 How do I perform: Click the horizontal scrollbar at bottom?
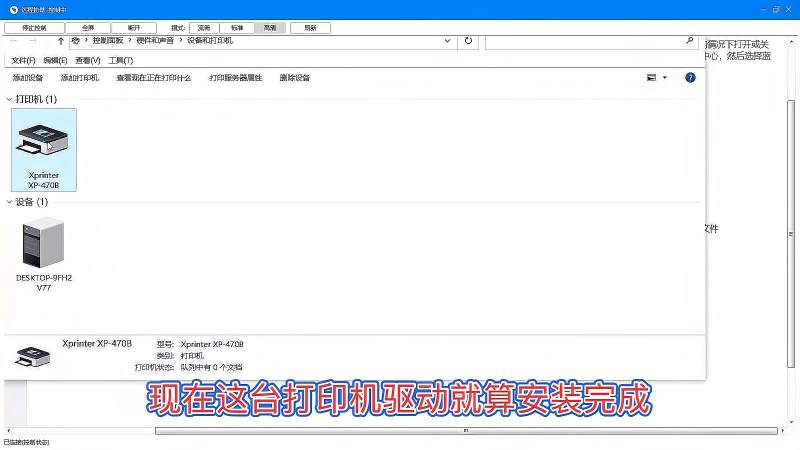click(x=465, y=431)
